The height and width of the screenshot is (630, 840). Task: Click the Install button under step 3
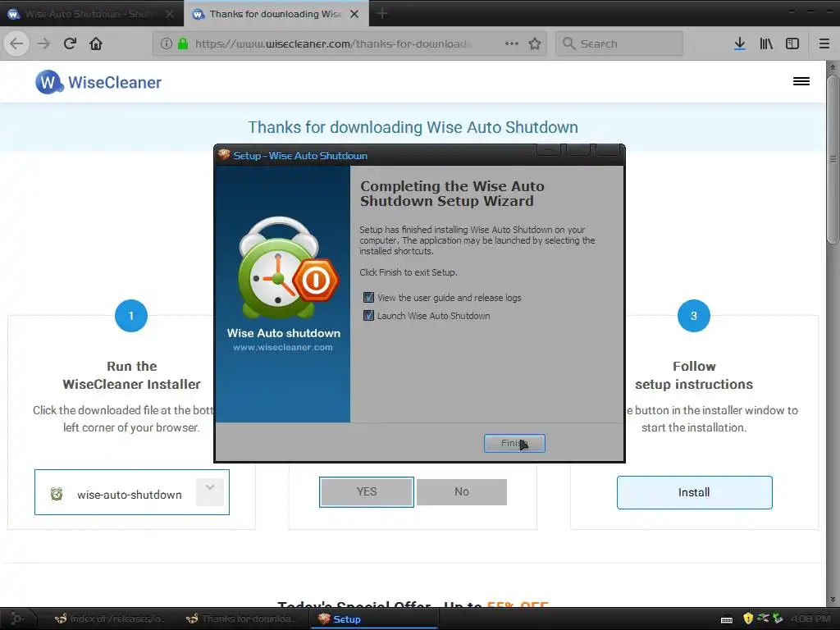point(694,492)
